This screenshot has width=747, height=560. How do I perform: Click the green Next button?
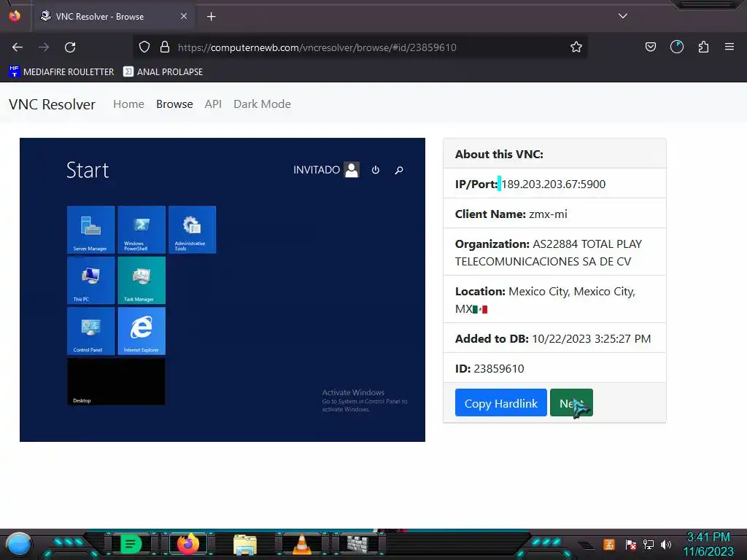pos(571,402)
